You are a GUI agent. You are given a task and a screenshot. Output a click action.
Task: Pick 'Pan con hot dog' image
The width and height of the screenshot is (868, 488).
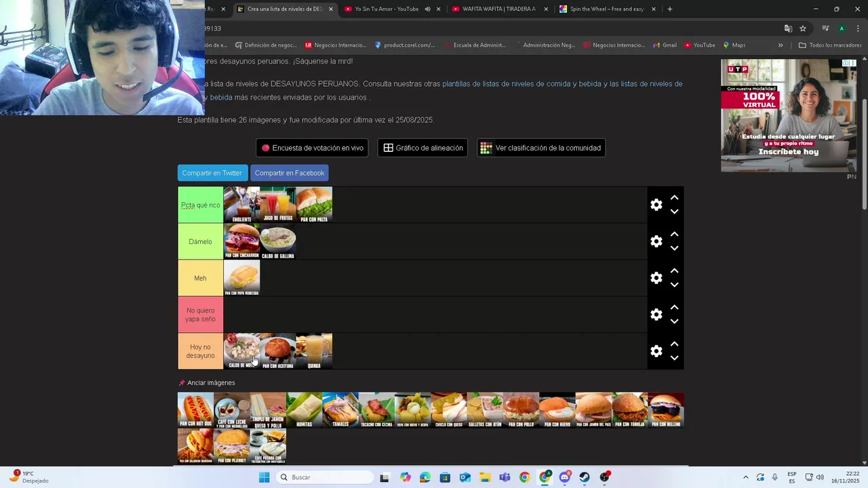tap(195, 410)
